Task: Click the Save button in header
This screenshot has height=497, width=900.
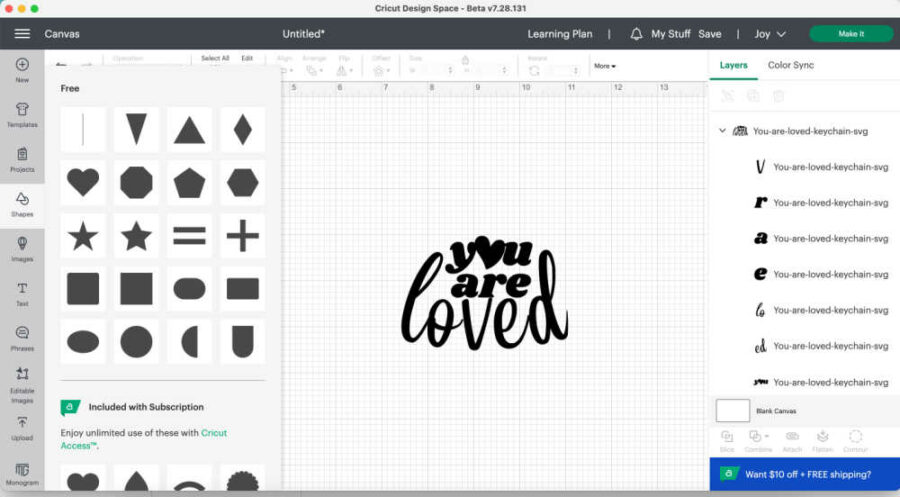Action: (709, 34)
